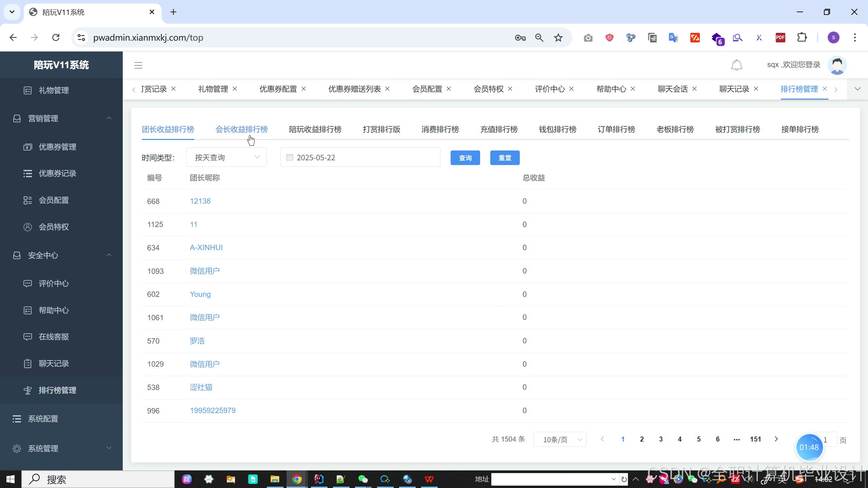The height and width of the screenshot is (488, 868).
Task: Switch to the 钱包排行榜 tab
Action: pos(557,129)
